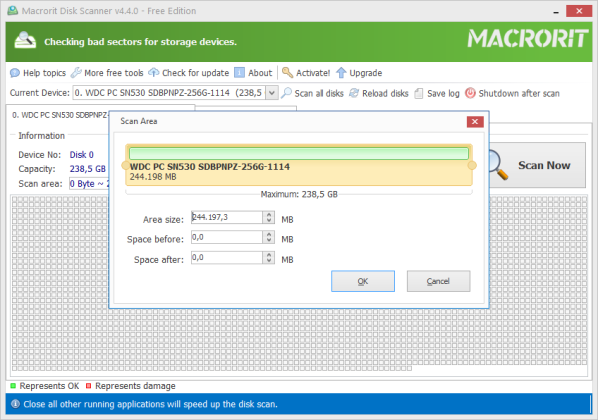Click the left handle of scan area slider
The height and width of the screenshot is (420, 598).
pos(125,166)
